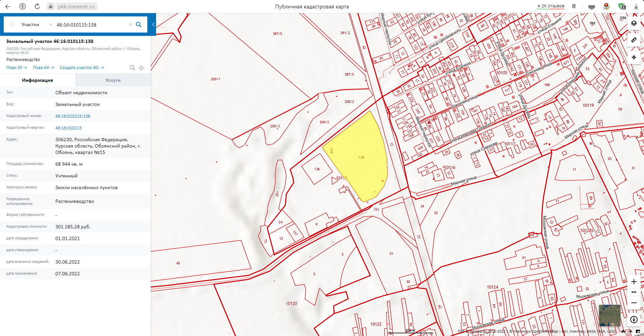Clear the cadastral number search field
644x336 pixels.
point(131,24)
